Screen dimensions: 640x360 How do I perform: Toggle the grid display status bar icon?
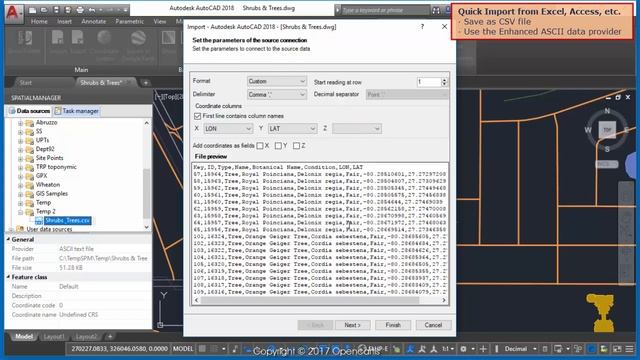[x=202, y=349]
